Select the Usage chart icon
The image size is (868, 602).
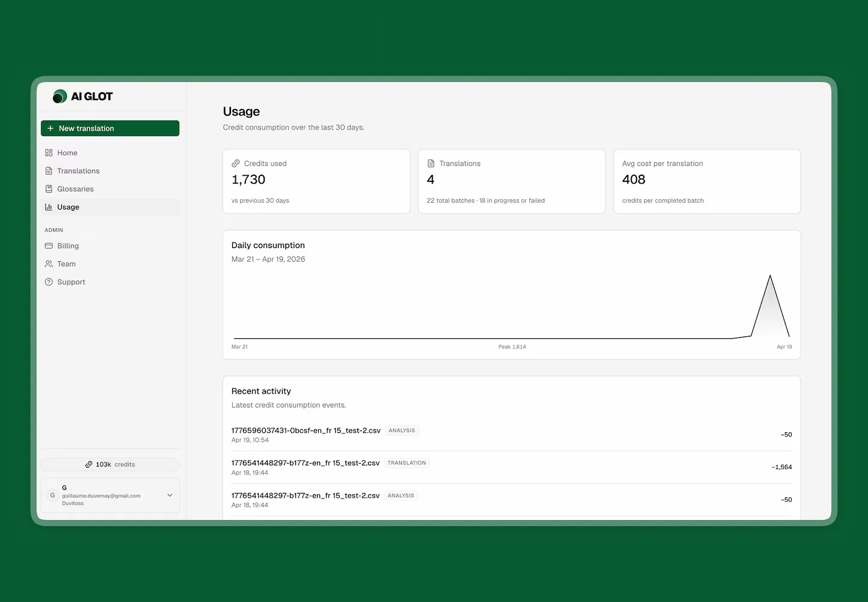click(x=49, y=206)
